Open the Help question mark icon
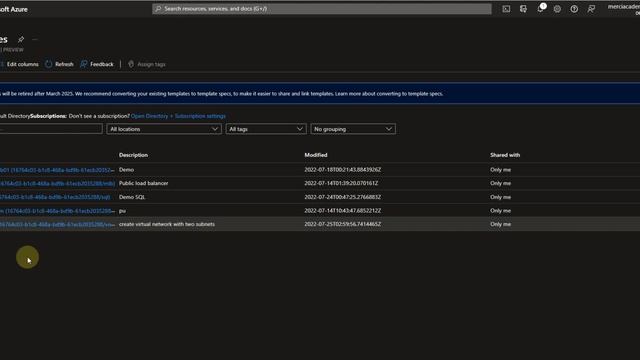Screen dimensions: 640x360 [x=574, y=9]
